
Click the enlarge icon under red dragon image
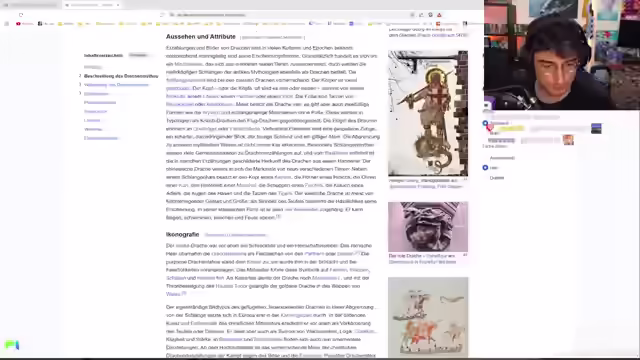[465, 255]
